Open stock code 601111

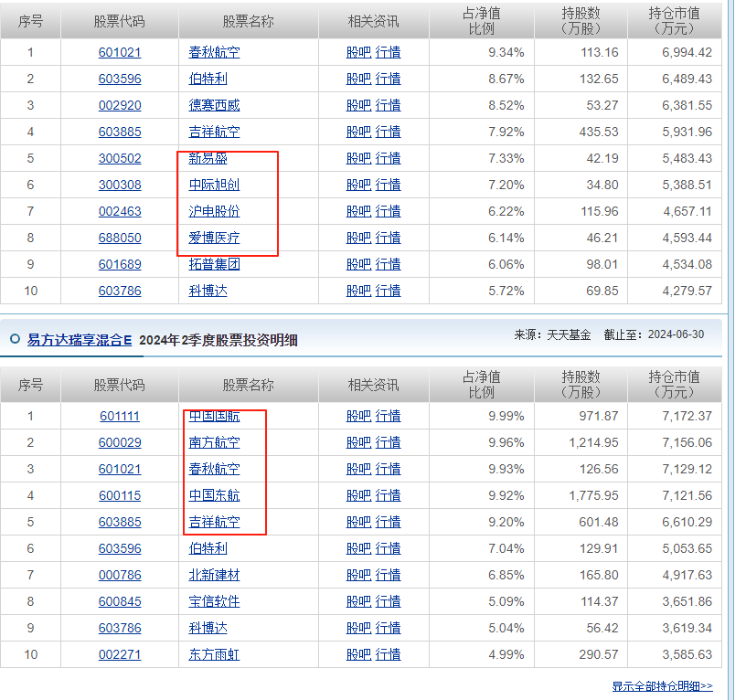pos(120,417)
